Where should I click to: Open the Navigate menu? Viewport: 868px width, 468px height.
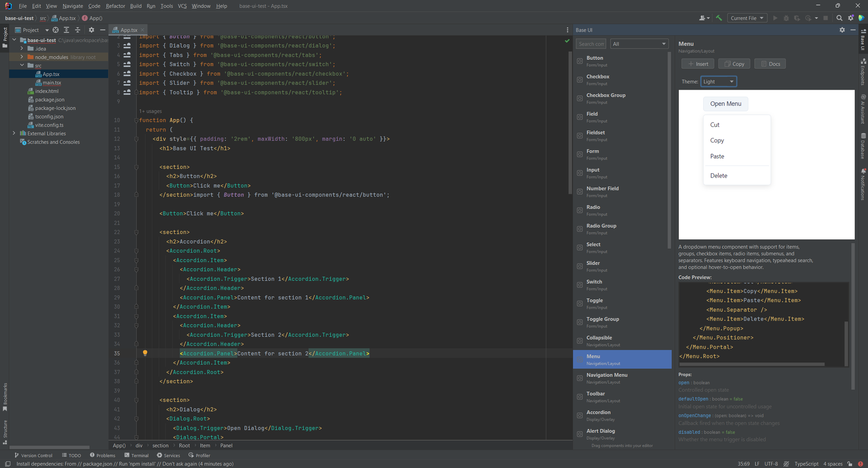73,6
